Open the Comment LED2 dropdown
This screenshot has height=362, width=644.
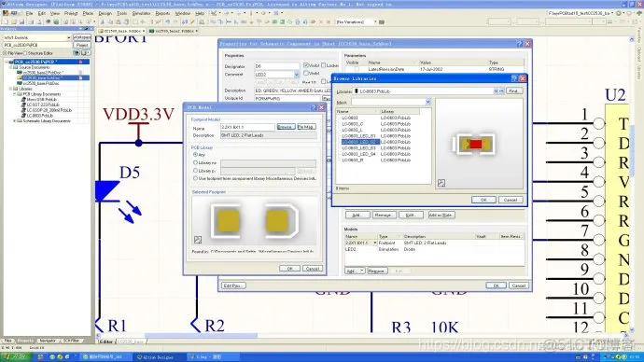tap(297, 75)
